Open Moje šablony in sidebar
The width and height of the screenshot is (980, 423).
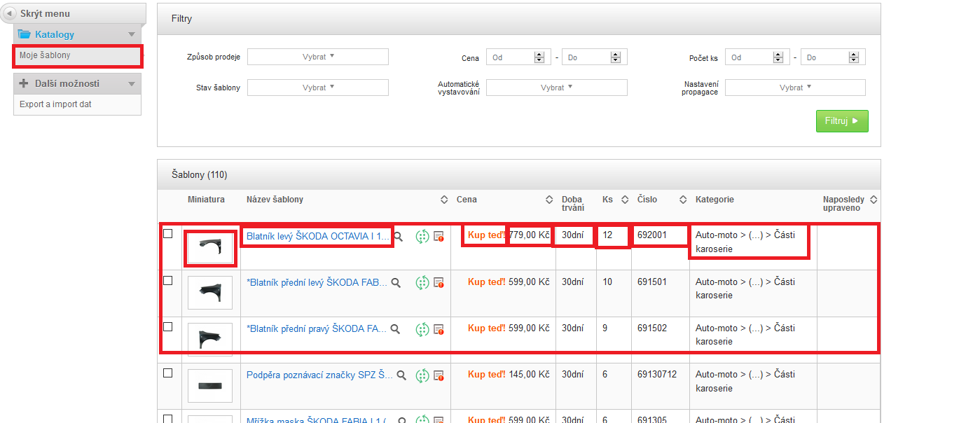[45, 55]
